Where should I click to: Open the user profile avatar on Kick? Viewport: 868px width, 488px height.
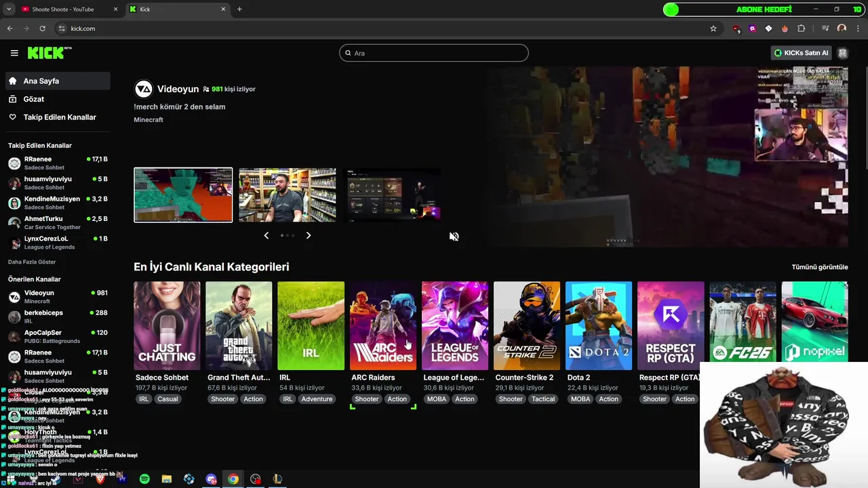click(x=842, y=53)
